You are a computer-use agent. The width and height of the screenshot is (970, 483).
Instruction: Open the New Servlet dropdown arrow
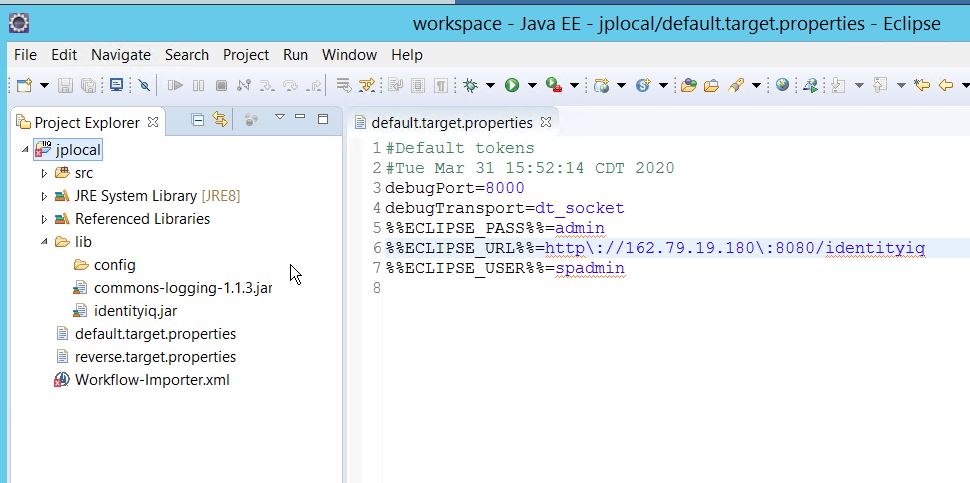point(663,85)
